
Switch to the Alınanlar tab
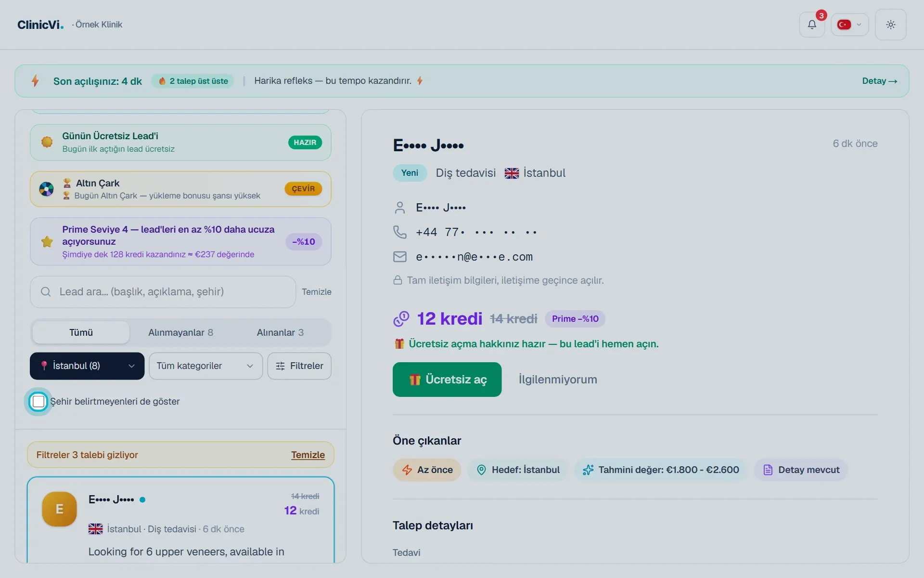[x=280, y=333]
